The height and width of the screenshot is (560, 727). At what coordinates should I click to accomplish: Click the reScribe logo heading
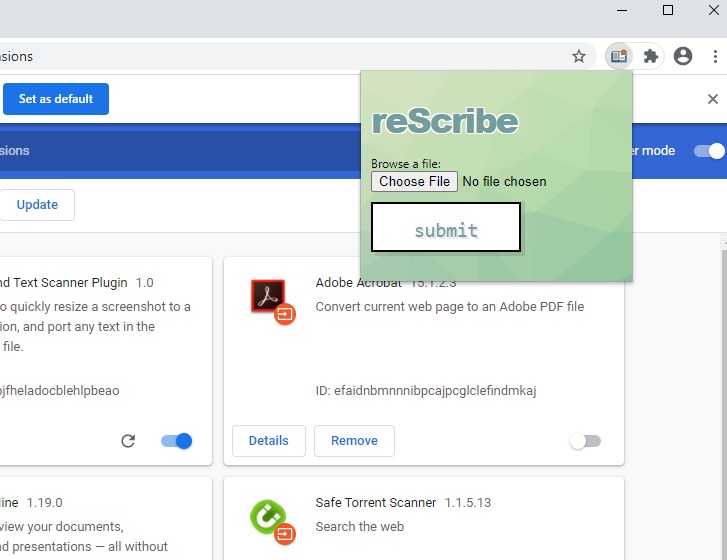point(445,121)
